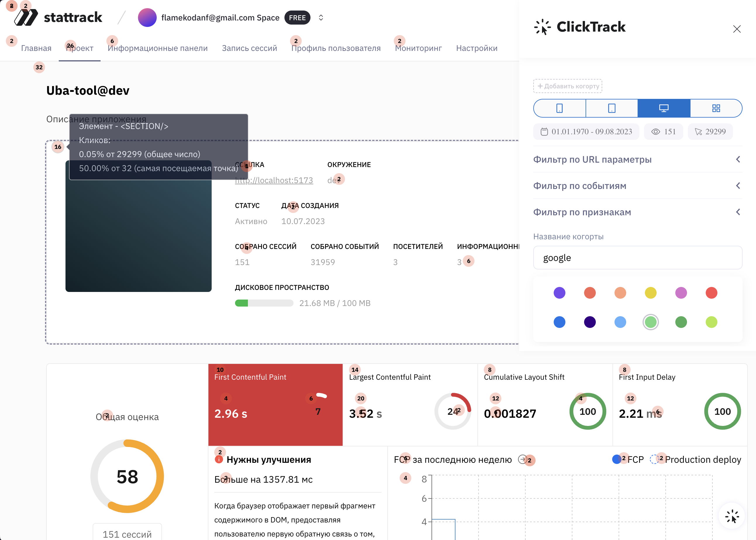Viewport: 756px width, 540px height.
Task: Expand the filter by events section
Action: 738,185
